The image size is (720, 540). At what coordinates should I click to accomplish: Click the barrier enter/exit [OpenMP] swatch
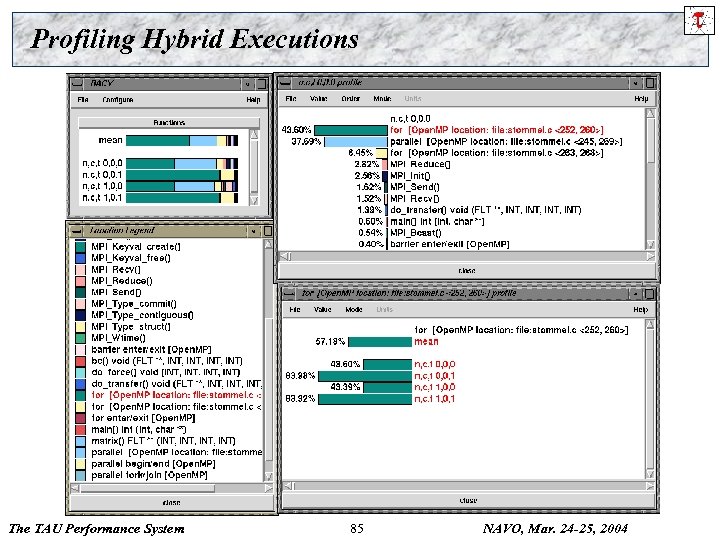[x=80, y=349]
